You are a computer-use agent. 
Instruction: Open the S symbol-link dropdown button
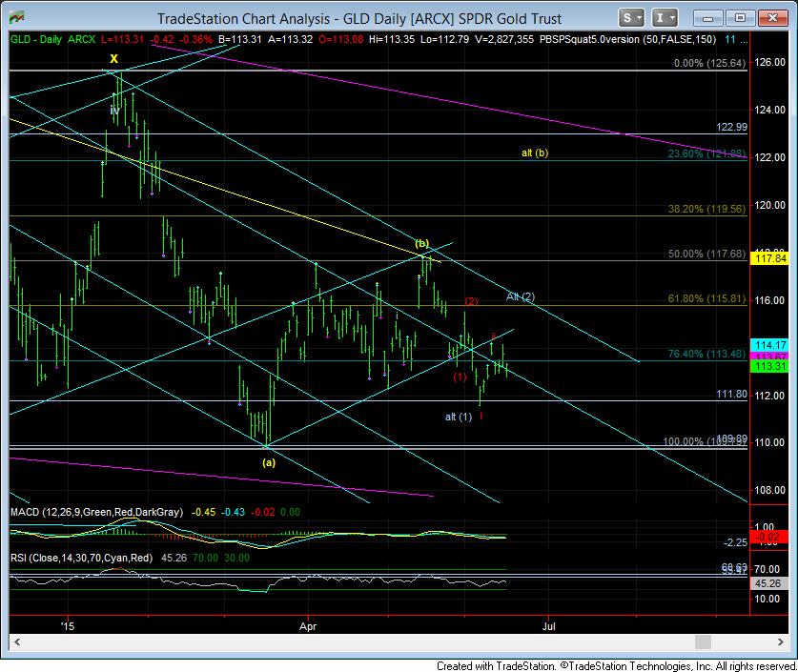tap(631, 18)
